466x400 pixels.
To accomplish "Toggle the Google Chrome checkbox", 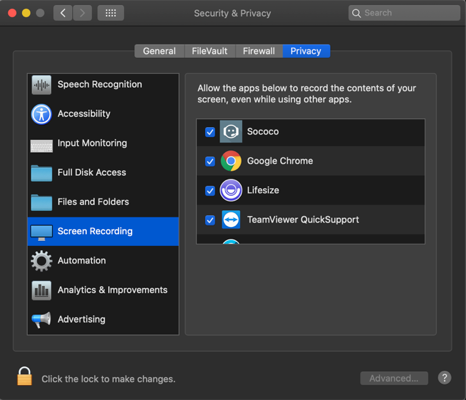I will 210,161.
